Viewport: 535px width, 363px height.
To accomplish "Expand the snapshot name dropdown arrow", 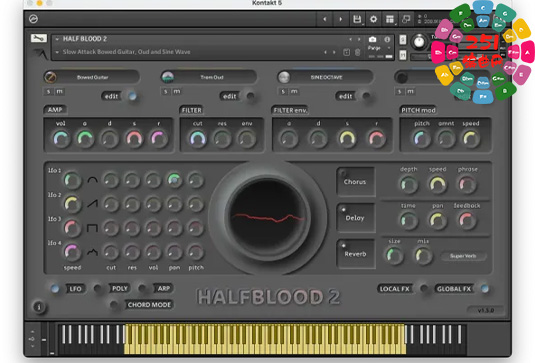I will click(57, 52).
